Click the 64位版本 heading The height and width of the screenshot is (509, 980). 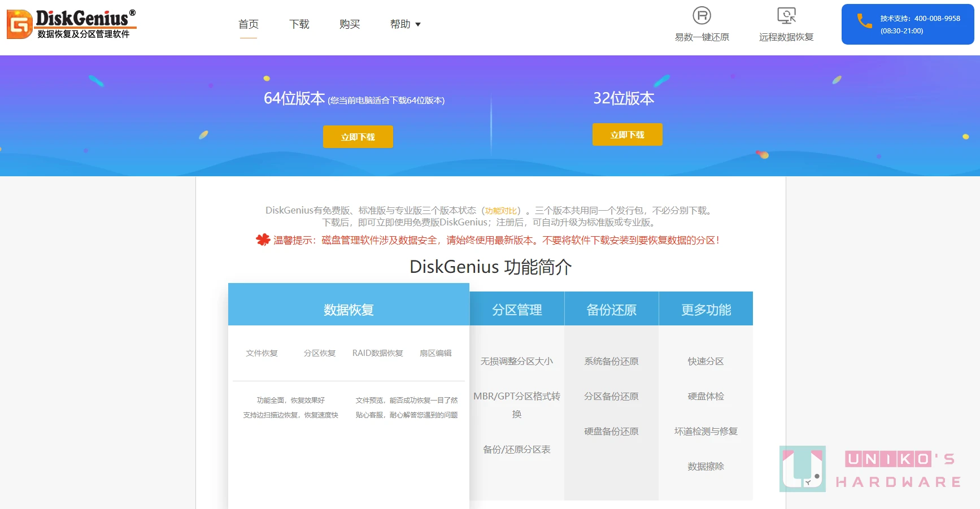click(x=294, y=98)
